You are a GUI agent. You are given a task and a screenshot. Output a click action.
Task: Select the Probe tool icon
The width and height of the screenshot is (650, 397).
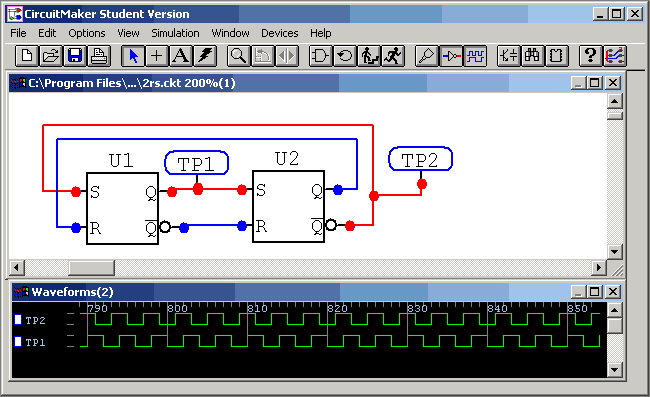tap(427, 56)
